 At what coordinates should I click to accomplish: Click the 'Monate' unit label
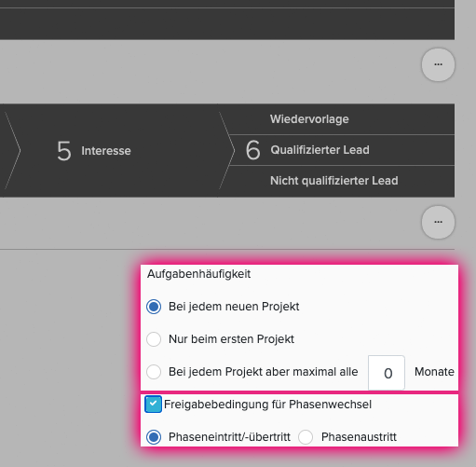point(434,372)
